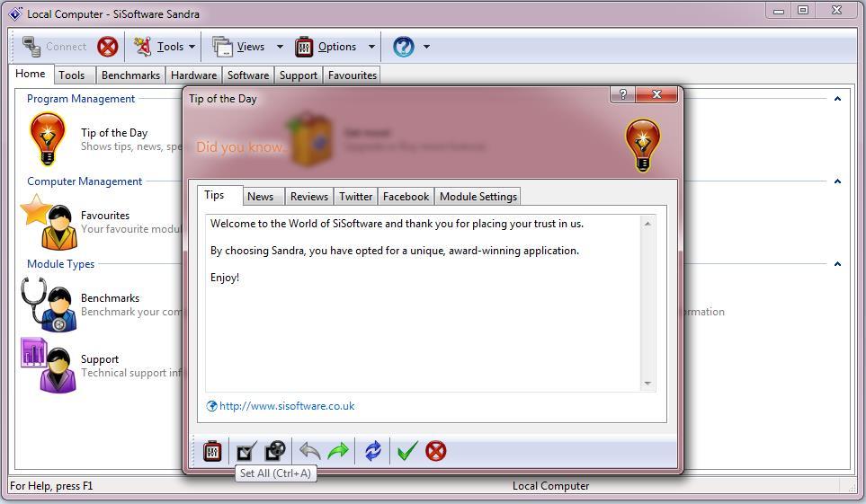Switch to the Hardware tab
The image size is (866, 504).
pos(193,75)
